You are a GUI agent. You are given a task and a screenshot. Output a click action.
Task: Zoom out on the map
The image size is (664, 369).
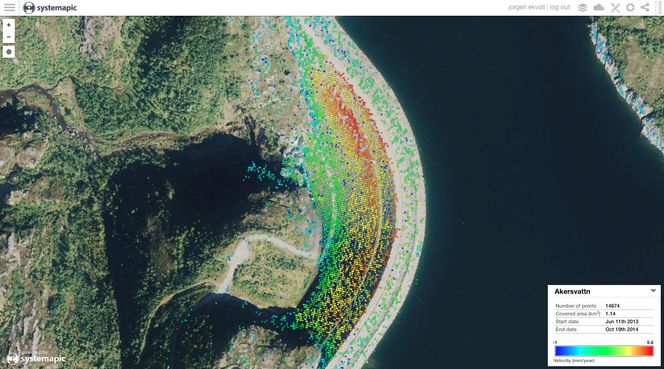8,37
